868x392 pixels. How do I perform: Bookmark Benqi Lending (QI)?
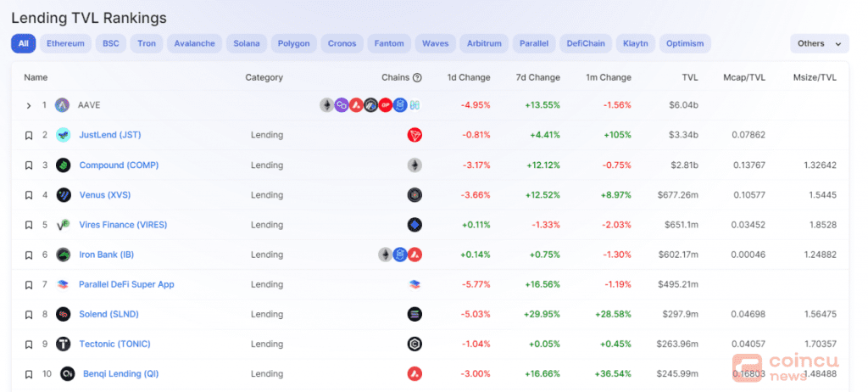click(29, 374)
